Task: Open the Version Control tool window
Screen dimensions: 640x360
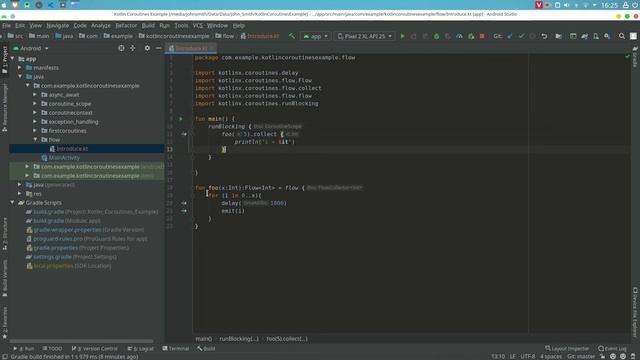Action: tap(95, 349)
